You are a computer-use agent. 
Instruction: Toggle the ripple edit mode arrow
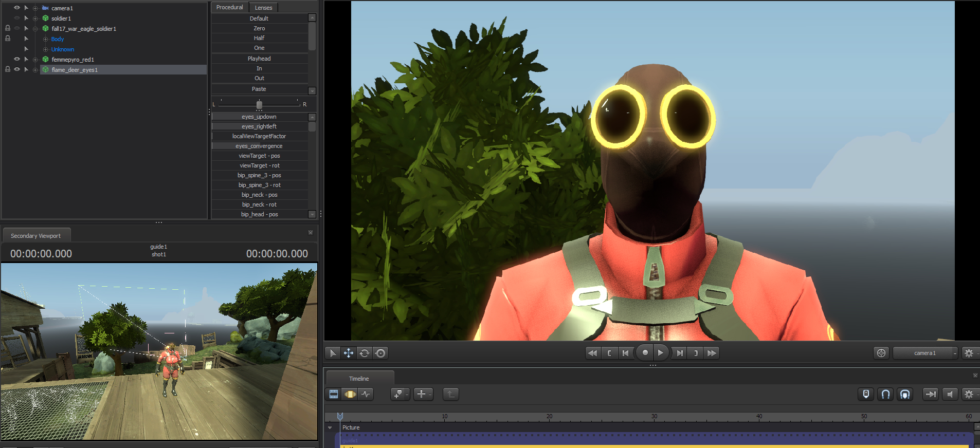930,394
